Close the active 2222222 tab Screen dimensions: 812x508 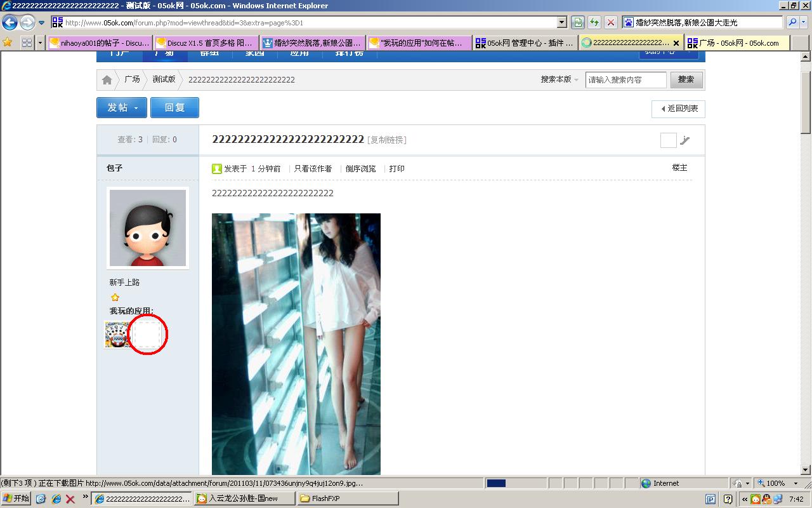676,43
